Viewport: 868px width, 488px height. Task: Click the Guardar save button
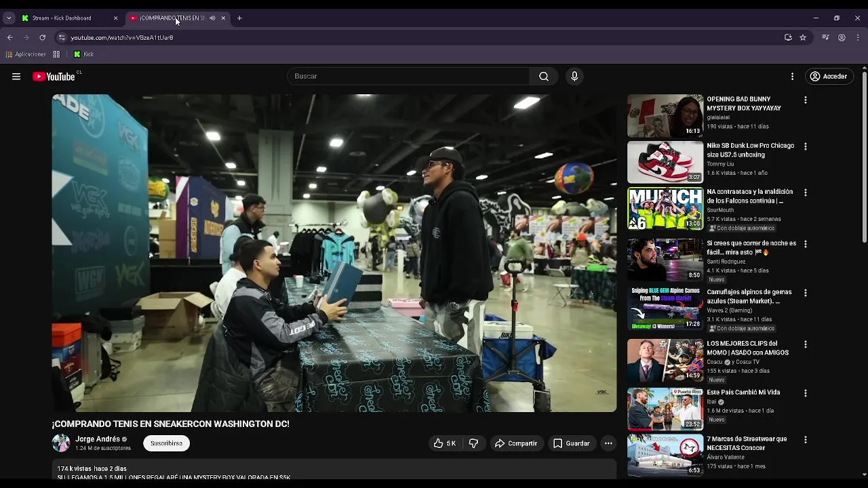pyautogui.click(x=571, y=443)
